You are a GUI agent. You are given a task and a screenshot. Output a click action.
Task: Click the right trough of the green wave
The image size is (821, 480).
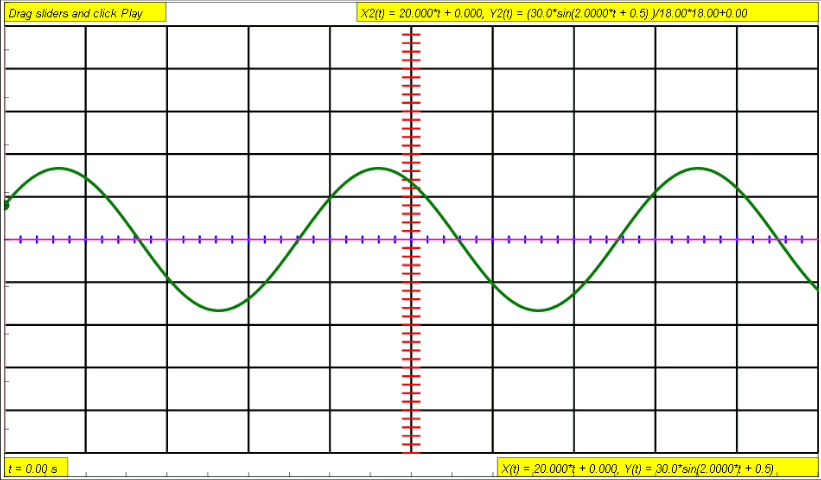[538, 310]
